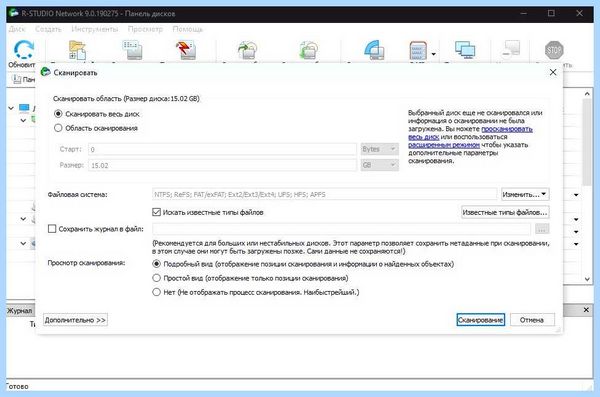Screen dimensions: 600x397
Task: Click the main panel scrollbar up arrow
Action: click(x=587, y=93)
